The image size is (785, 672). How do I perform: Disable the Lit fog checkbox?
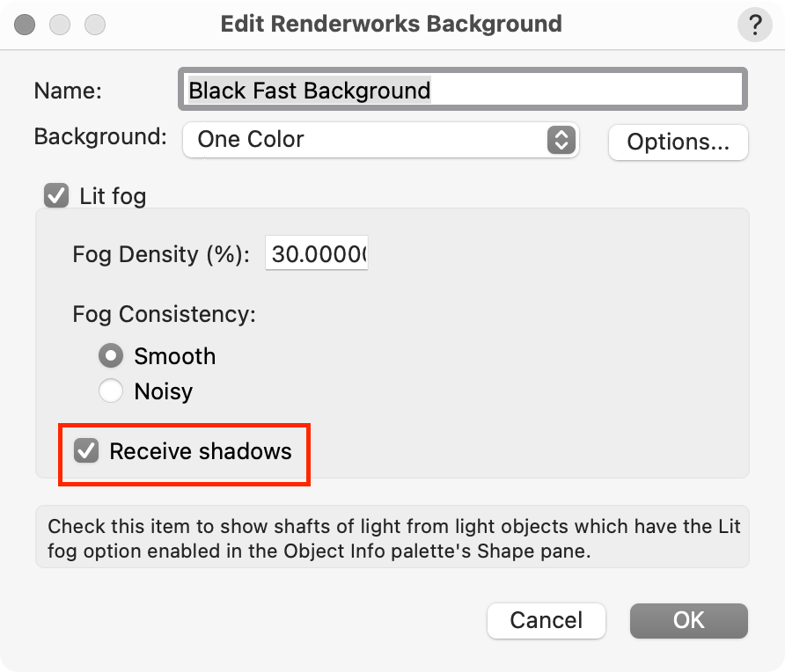pos(57,195)
